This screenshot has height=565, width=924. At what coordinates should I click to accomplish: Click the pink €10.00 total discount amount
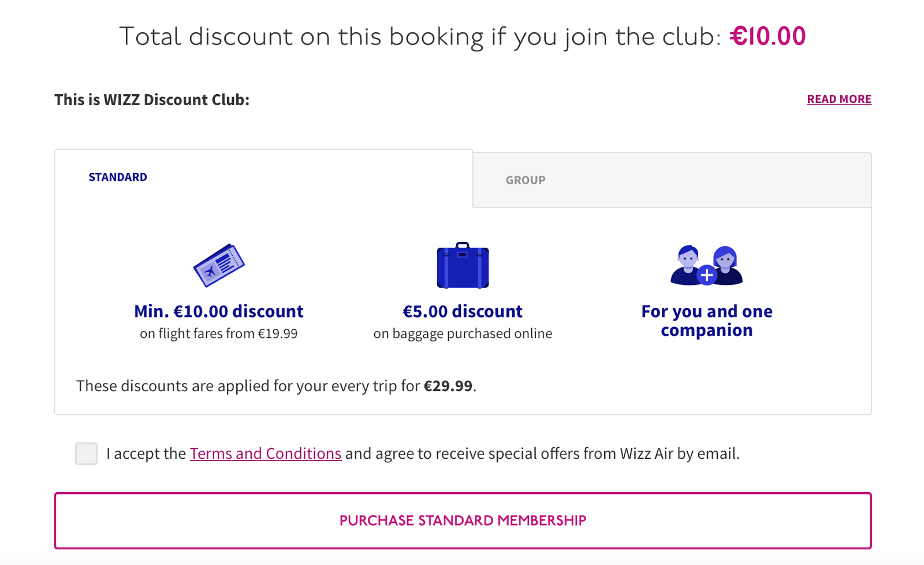[767, 36]
